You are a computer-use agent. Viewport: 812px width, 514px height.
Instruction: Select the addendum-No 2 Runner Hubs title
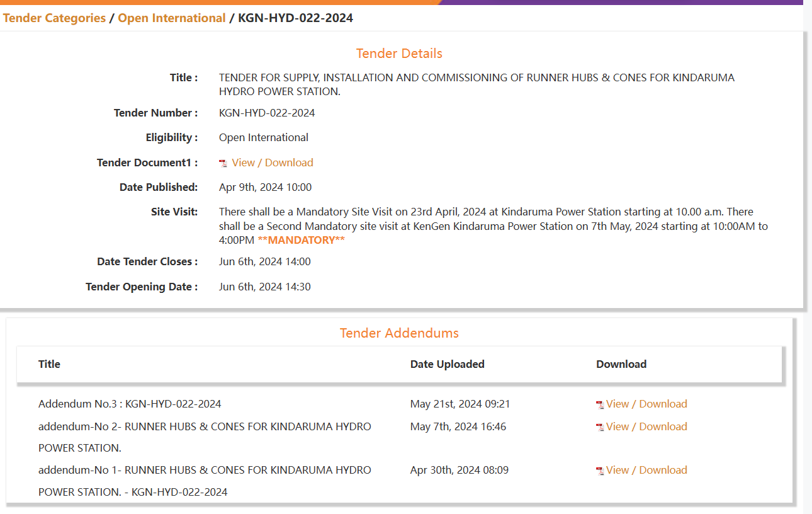205,426
